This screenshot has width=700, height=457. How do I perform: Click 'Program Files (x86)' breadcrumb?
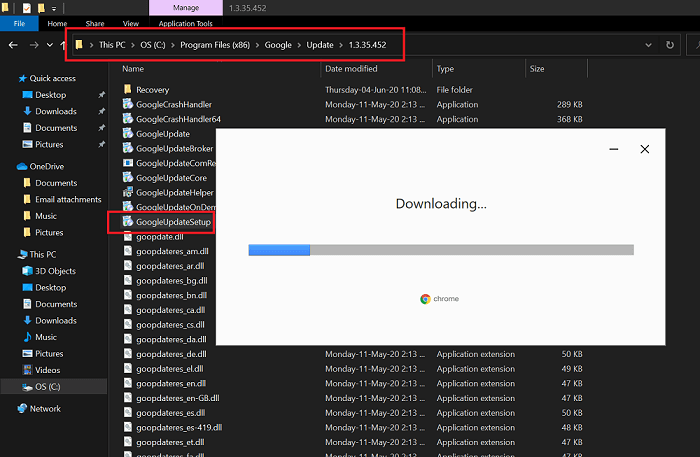coord(215,45)
